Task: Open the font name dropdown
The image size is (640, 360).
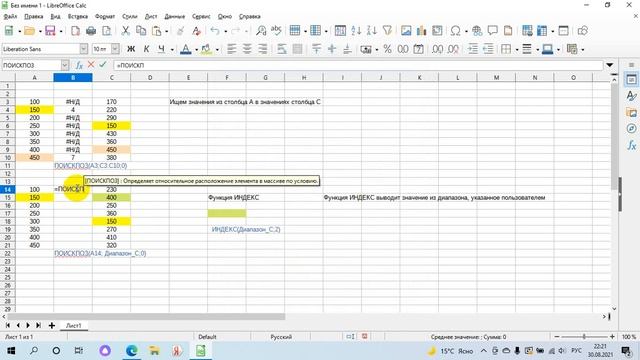Action: point(83,49)
